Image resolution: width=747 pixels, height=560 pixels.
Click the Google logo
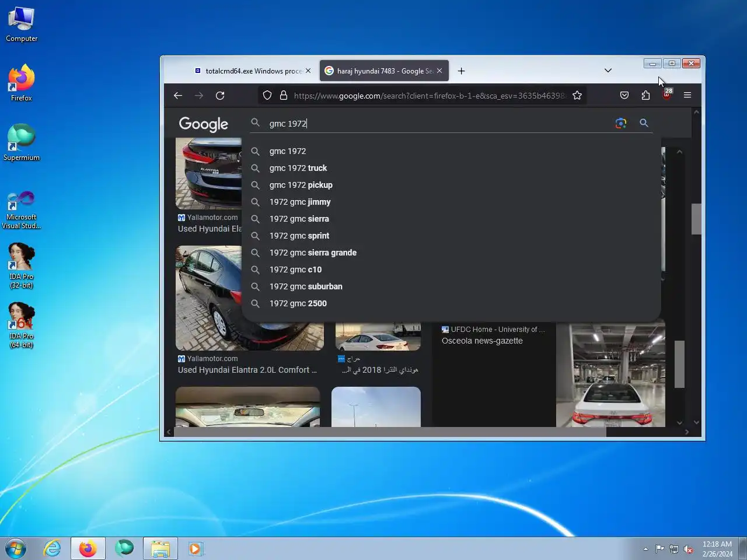pyautogui.click(x=204, y=124)
